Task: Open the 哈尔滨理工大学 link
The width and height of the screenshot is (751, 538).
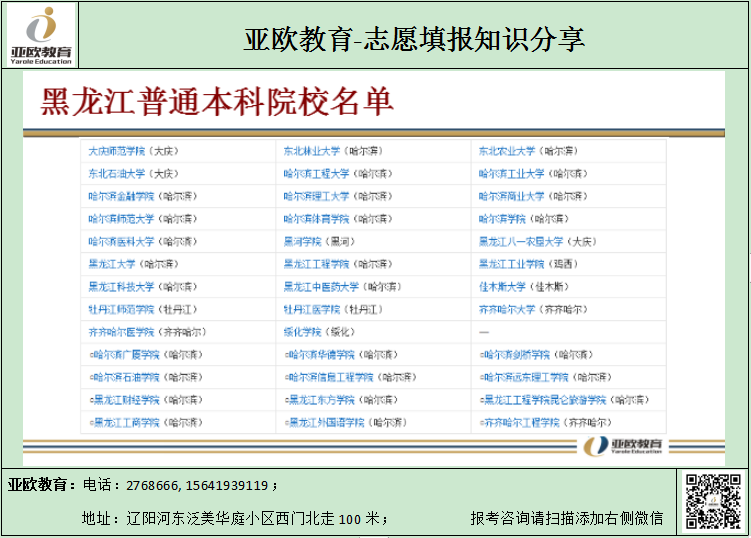Action: click(x=316, y=196)
